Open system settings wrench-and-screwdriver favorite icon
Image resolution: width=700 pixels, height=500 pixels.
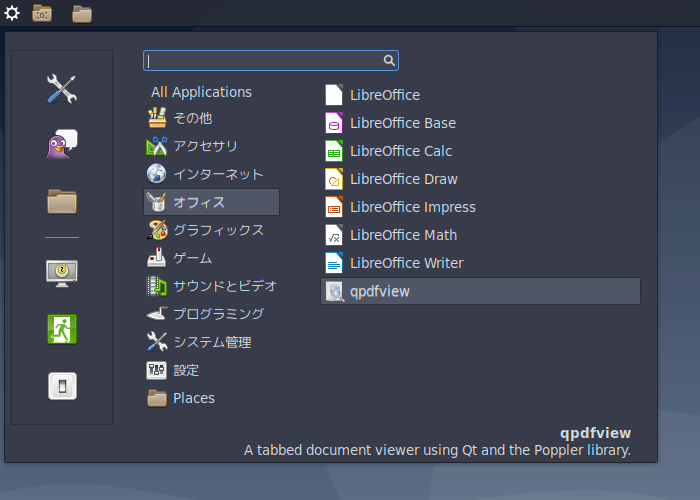[62, 88]
